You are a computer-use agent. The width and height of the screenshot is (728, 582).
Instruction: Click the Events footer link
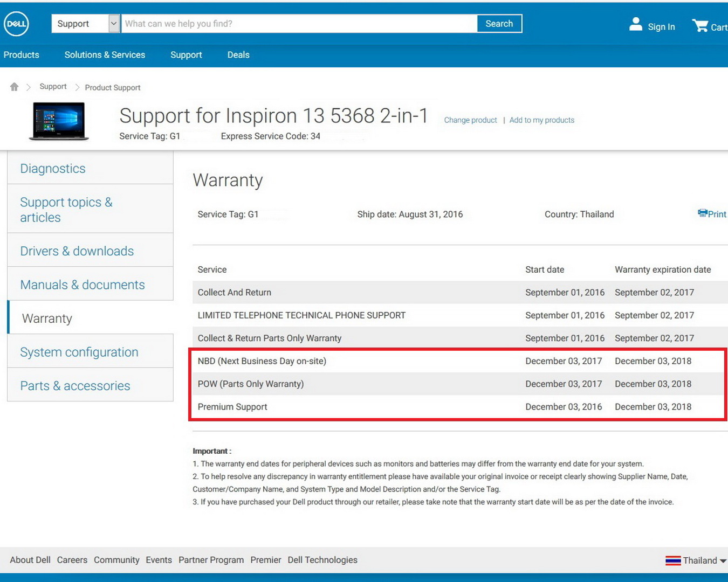[x=159, y=560]
